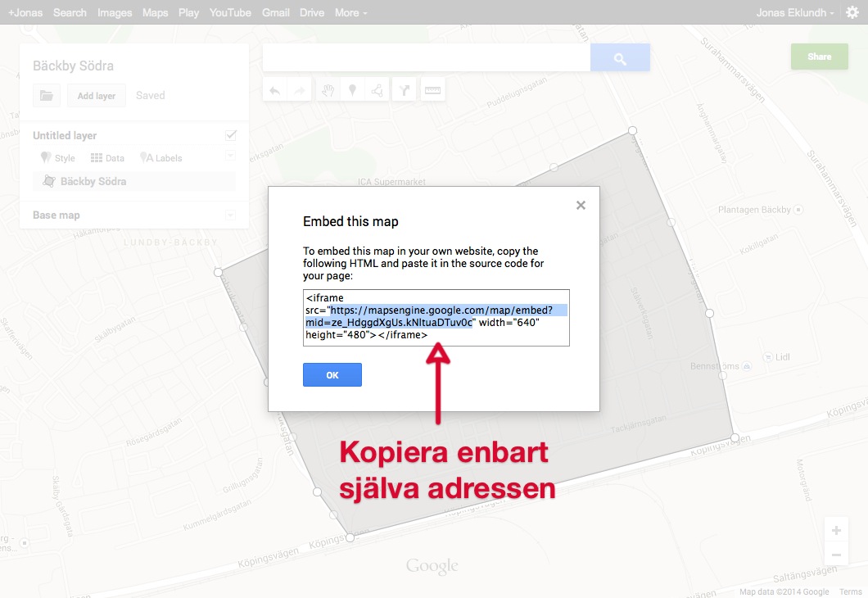
Task: Click inside the map search field
Action: click(x=427, y=57)
